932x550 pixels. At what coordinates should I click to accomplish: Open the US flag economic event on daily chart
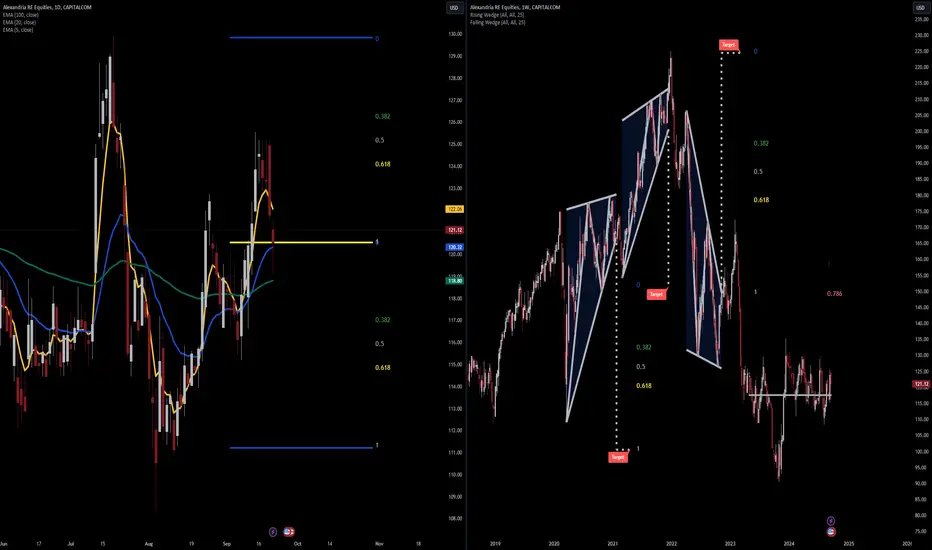pos(288,532)
